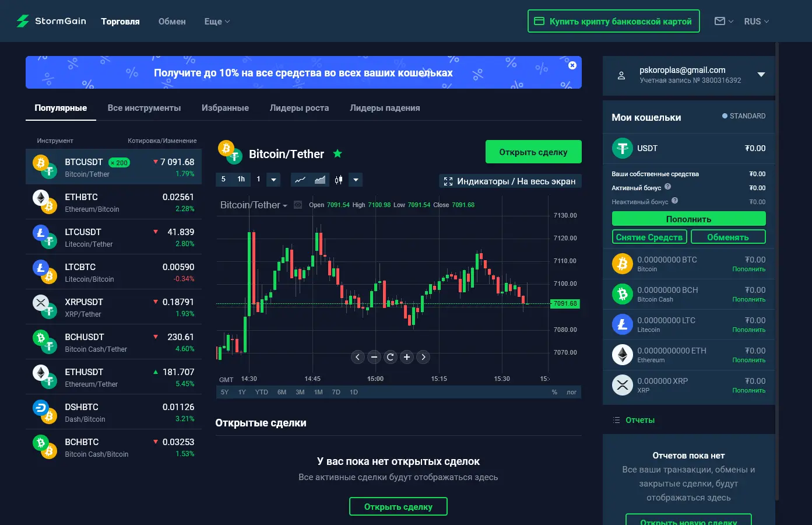Click the fullscreen expand icon

(x=448, y=181)
